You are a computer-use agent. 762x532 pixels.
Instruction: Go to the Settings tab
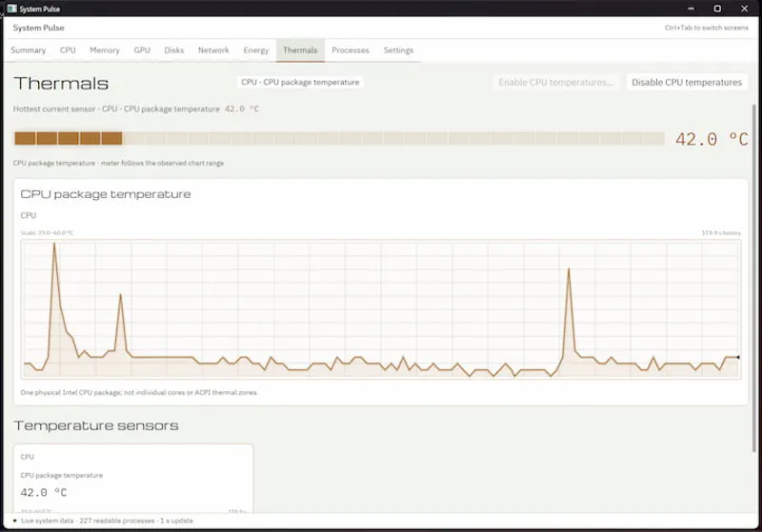click(x=398, y=50)
